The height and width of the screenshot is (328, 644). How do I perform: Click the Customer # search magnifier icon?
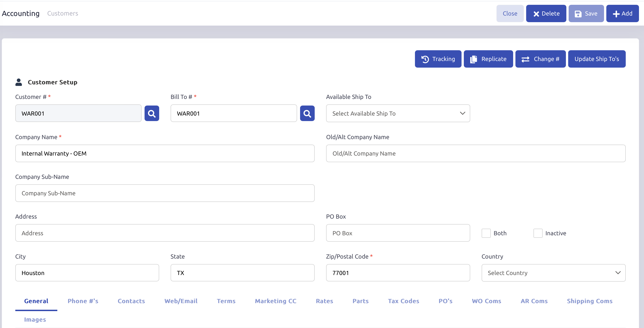pyautogui.click(x=151, y=114)
